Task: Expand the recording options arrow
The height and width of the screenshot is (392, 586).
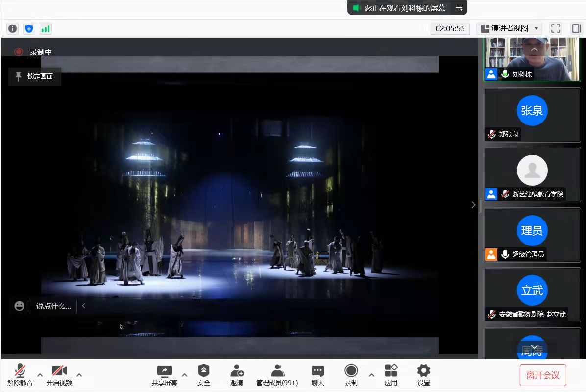Action: tap(371, 375)
